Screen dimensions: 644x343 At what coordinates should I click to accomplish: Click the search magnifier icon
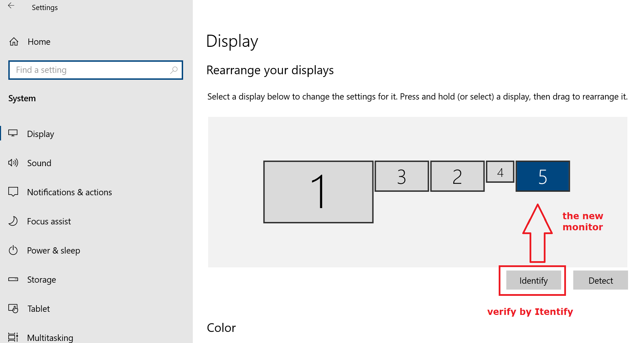click(x=174, y=70)
